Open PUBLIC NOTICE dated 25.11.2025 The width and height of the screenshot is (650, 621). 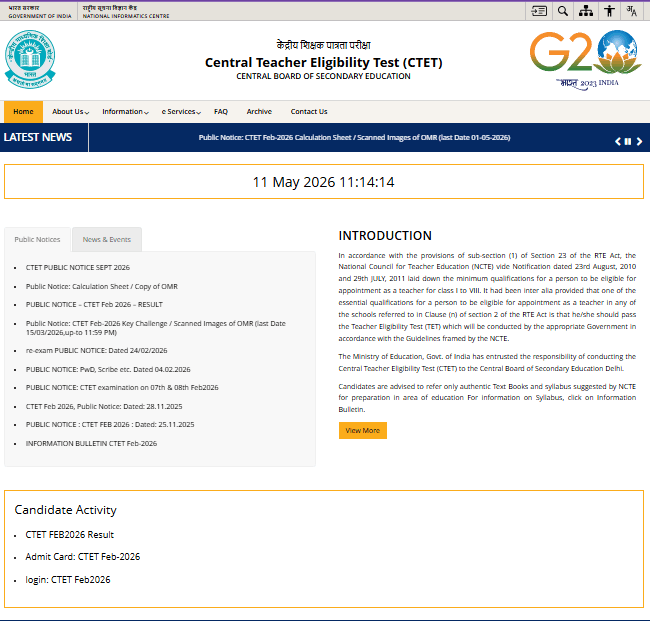110,425
